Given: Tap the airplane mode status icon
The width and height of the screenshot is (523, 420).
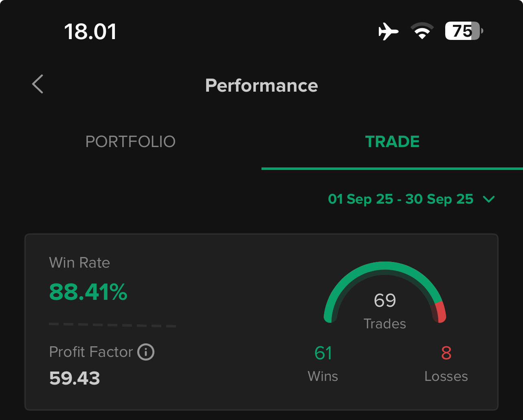Looking at the screenshot, I should 388,31.
